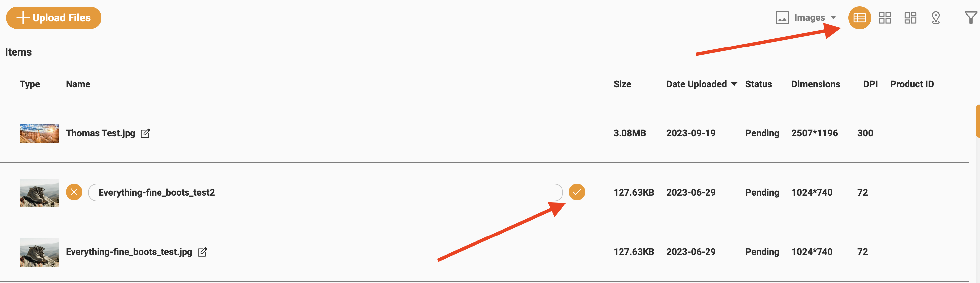Click the Upload Files button
Image resolution: width=980 pixels, height=283 pixels.
click(54, 18)
